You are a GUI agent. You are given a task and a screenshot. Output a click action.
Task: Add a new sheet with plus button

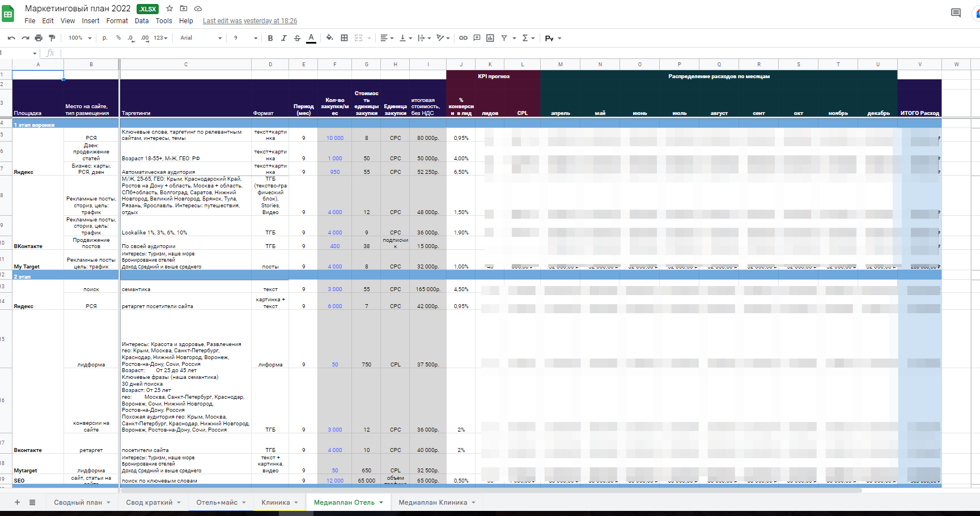pos(17,502)
